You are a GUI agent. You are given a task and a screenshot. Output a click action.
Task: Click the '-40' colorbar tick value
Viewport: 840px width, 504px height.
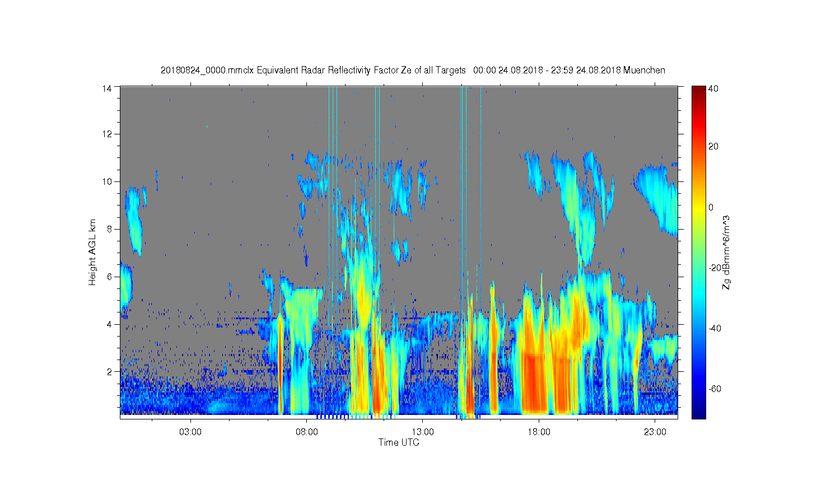click(x=715, y=328)
